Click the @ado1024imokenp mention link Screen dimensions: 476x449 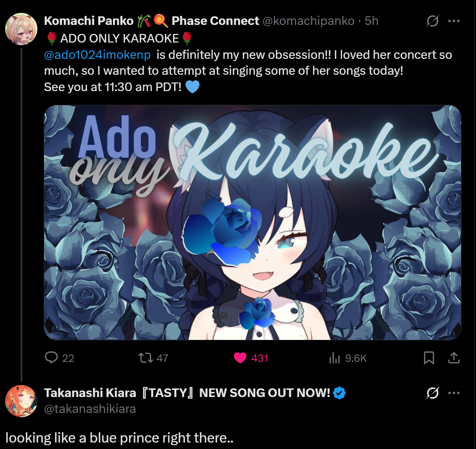pos(97,55)
